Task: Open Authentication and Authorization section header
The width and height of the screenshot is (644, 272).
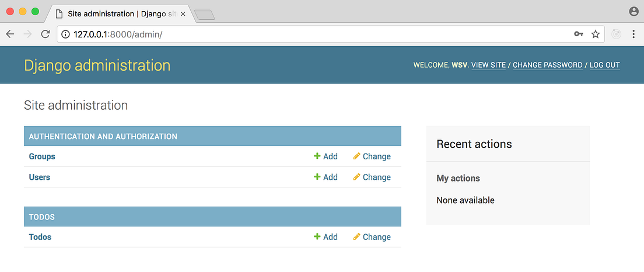Action: tap(103, 136)
